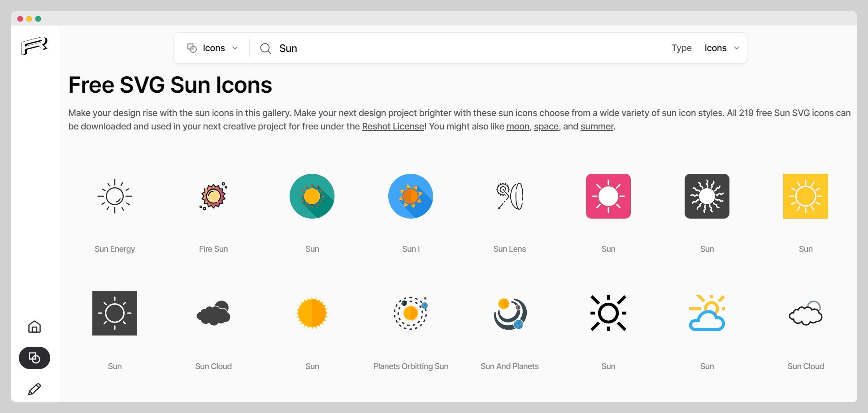Go to the space related link
The height and width of the screenshot is (413, 868).
pos(546,127)
